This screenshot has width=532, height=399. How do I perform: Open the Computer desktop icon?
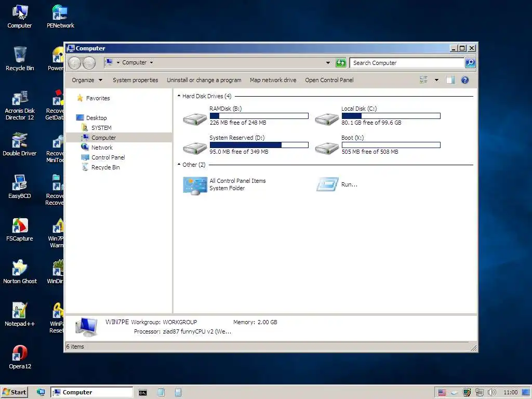tap(19, 16)
